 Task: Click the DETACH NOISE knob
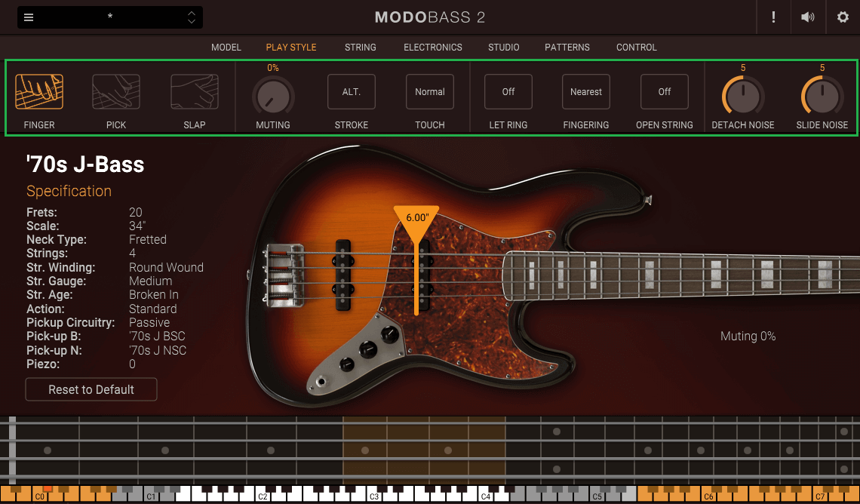(x=743, y=97)
